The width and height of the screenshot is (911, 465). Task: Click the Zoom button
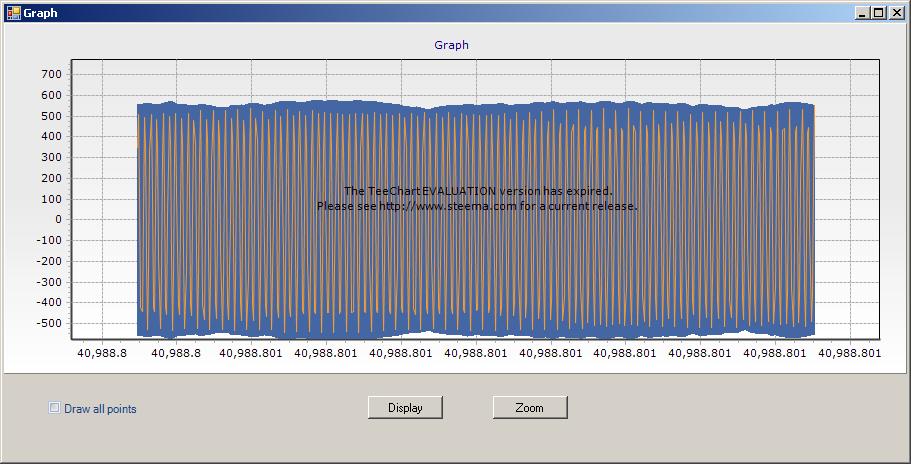tap(529, 407)
